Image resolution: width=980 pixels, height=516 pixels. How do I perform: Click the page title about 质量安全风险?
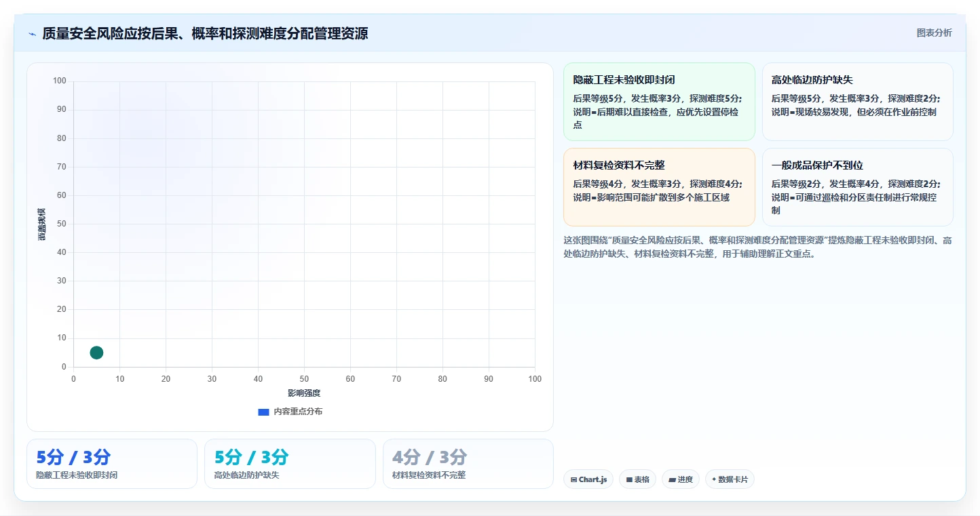205,33
